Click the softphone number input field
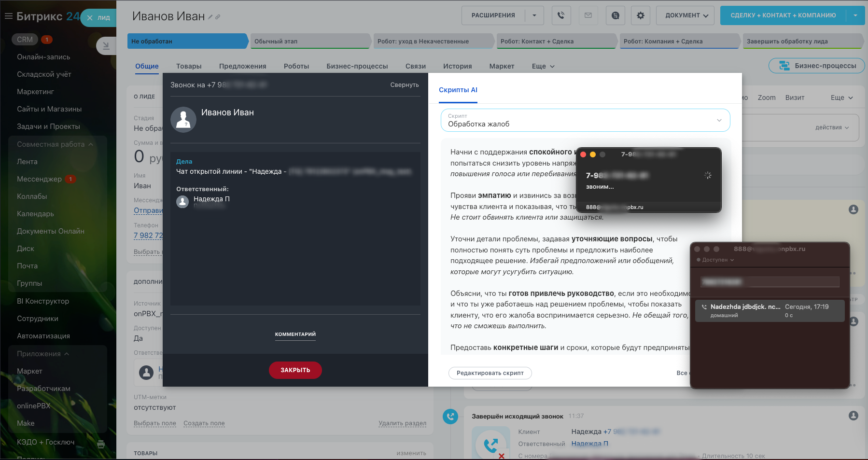 click(770, 282)
